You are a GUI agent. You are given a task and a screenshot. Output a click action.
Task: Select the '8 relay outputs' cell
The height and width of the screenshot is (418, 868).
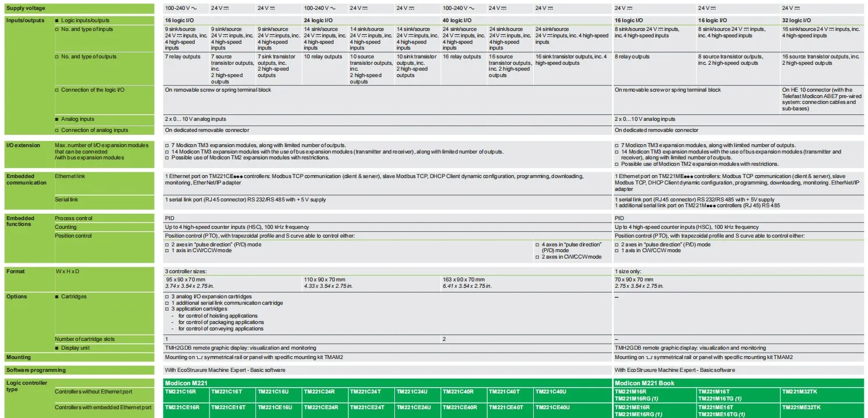pos(632,57)
